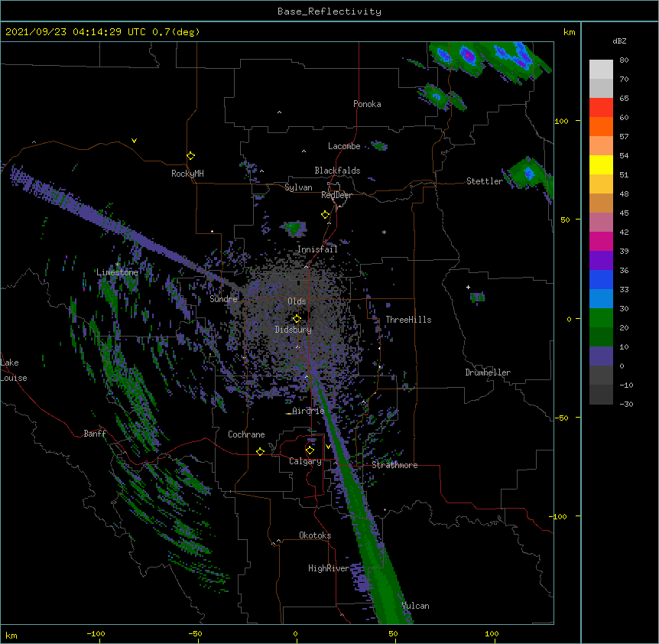Screen dimensions: 659x644
Task: Click the Strathmore city label
Action: coord(394,465)
